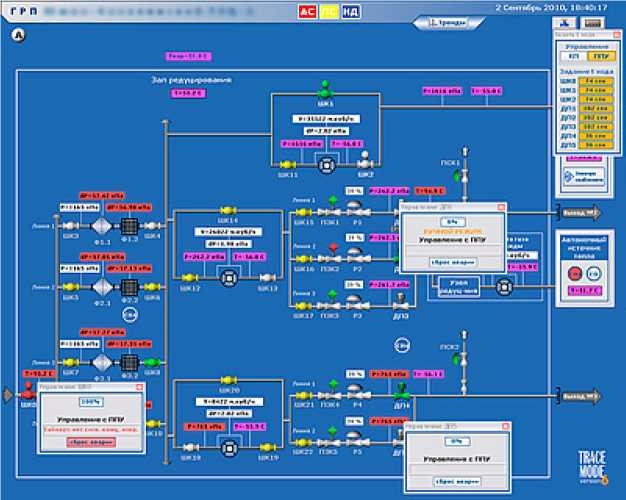Open the АС alarm tab
Screen dimensions: 626x500
(307, 12)
